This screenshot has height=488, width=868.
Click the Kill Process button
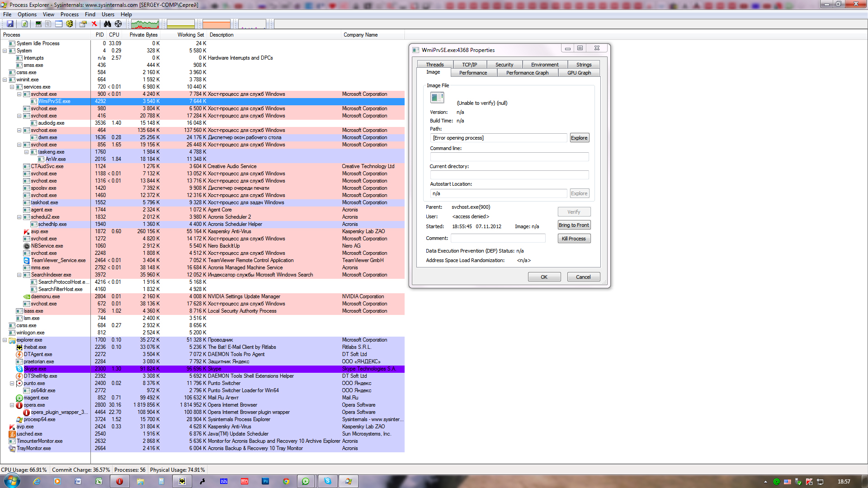tap(574, 239)
